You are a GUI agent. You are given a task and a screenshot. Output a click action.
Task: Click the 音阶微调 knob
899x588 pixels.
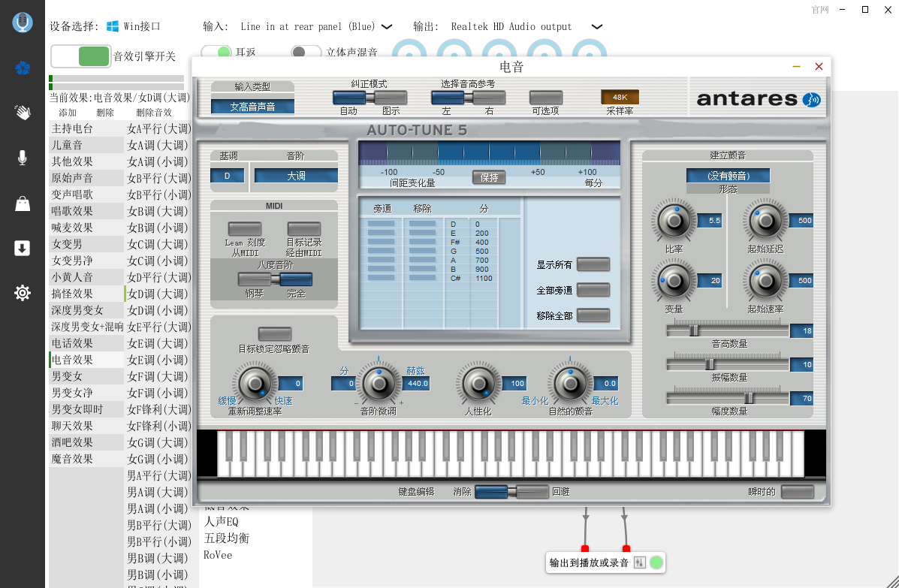coord(379,384)
